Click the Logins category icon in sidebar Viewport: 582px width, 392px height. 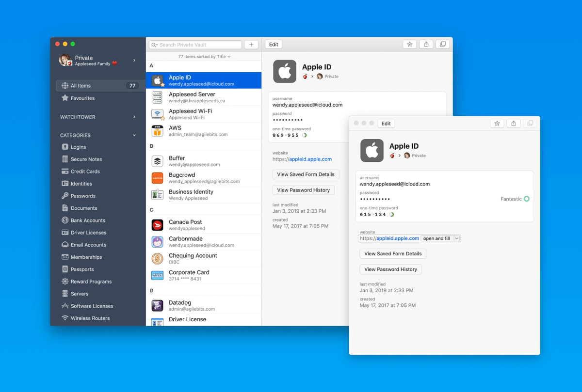pyautogui.click(x=65, y=147)
